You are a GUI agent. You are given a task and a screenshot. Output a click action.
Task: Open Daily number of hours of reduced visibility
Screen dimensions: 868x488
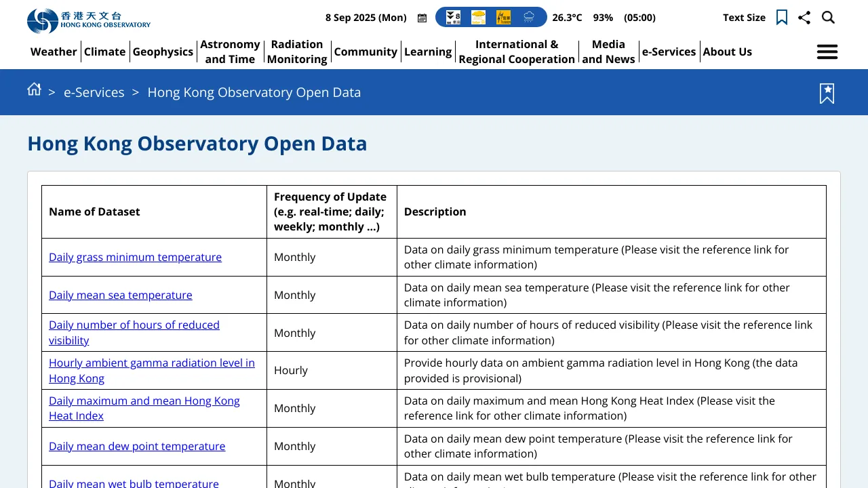click(x=134, y=333)
